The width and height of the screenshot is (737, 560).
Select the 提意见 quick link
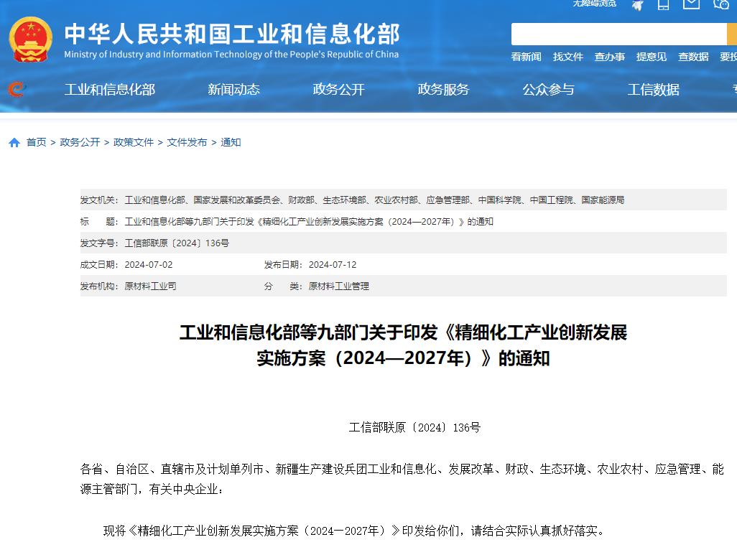[x=652, y=57]
